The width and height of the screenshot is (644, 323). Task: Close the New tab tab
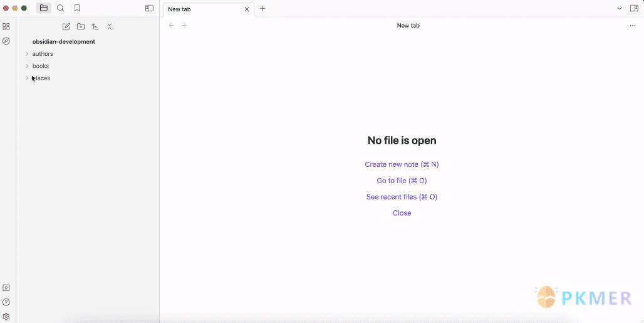[x=247, y=9]
